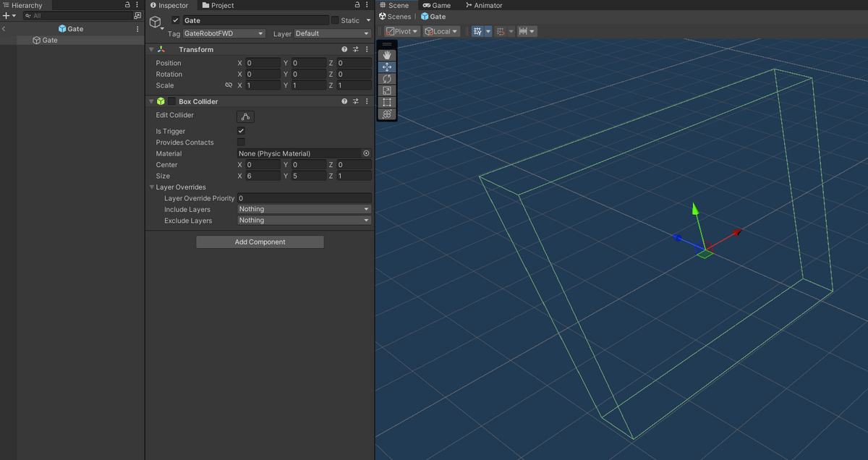
Task: Open snap increment dropdown arrow
Action: click(x=533, y=31)
